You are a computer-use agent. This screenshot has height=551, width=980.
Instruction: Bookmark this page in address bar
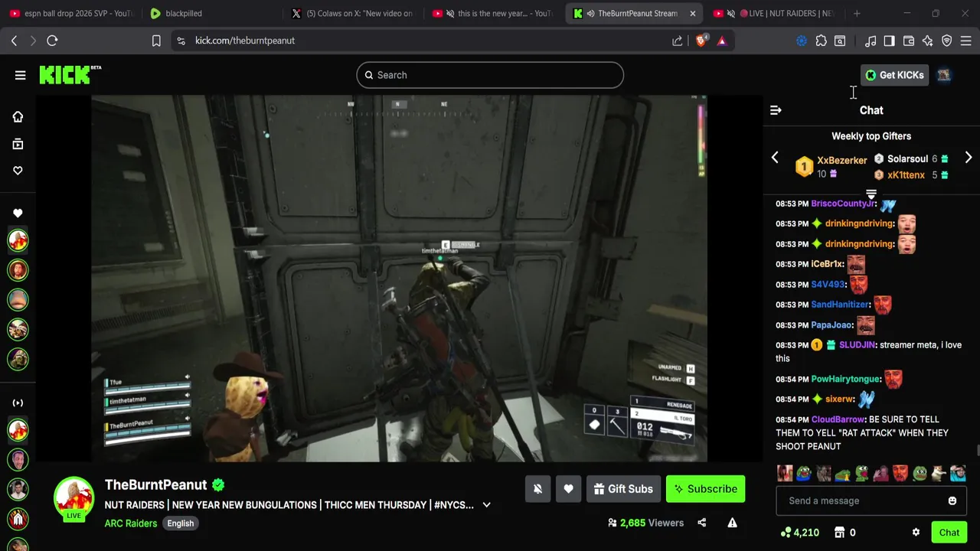tap(156, 41)
